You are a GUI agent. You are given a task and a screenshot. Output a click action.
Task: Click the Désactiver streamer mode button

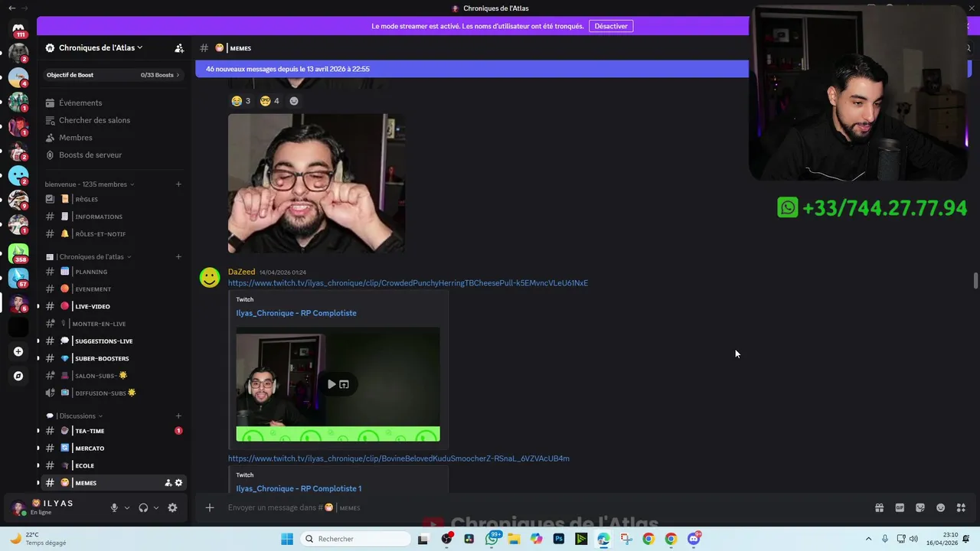point(611,26)
